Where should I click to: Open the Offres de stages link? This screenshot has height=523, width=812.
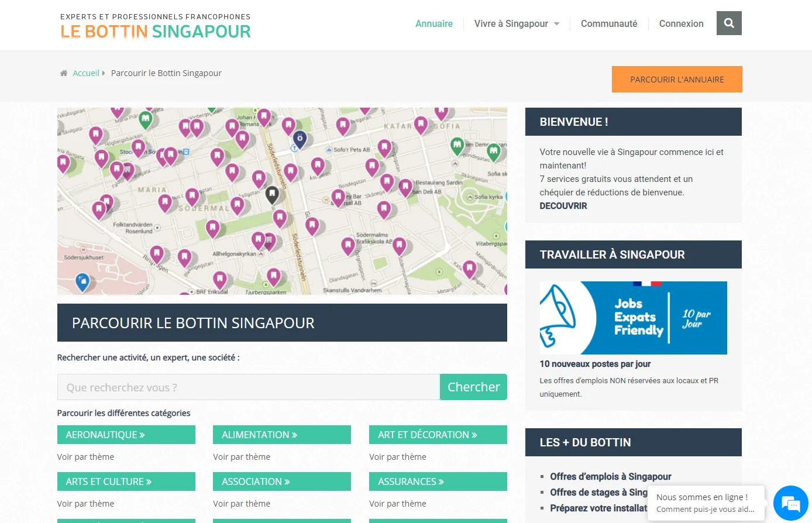point(598,493)
